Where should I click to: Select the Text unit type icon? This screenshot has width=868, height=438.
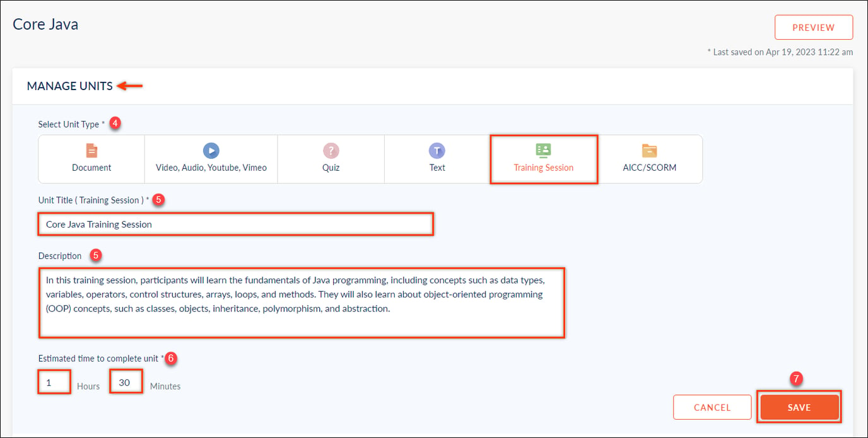click(x=437, y=151)
